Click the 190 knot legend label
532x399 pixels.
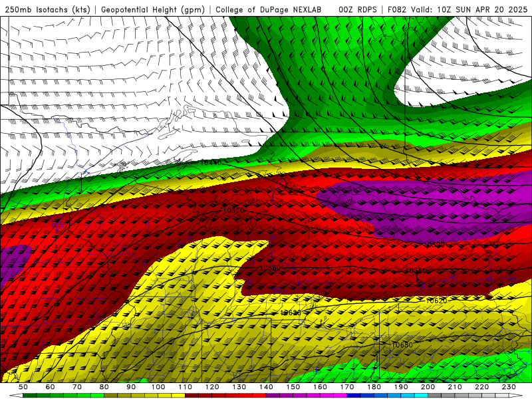pyautogui.click(x=401, y=387)
